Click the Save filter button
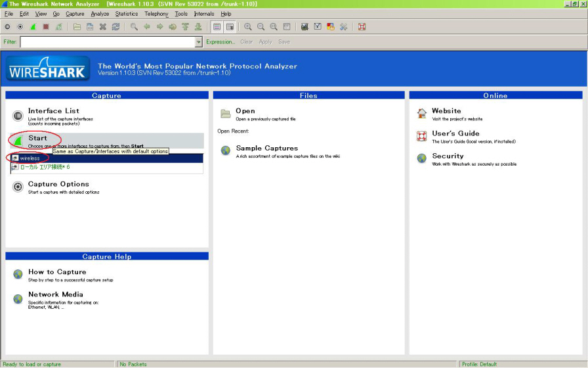The height and width of the screenshot is (368, 588). coord(284,42)
